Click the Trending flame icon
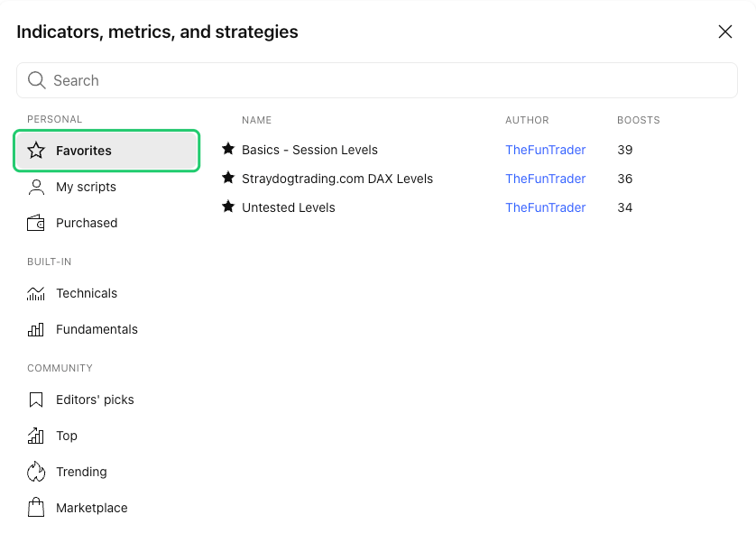Image resolution: width=756 pixels, height=533 pixels. point(36,472)
